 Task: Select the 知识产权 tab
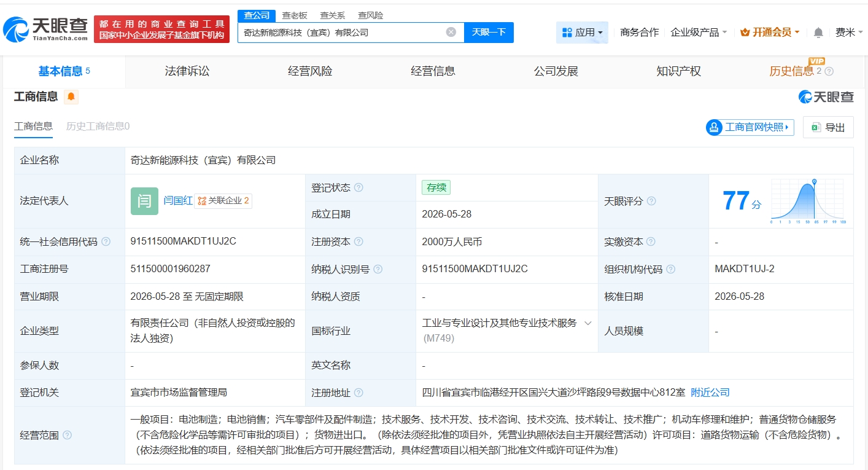[x=678, y=71]
